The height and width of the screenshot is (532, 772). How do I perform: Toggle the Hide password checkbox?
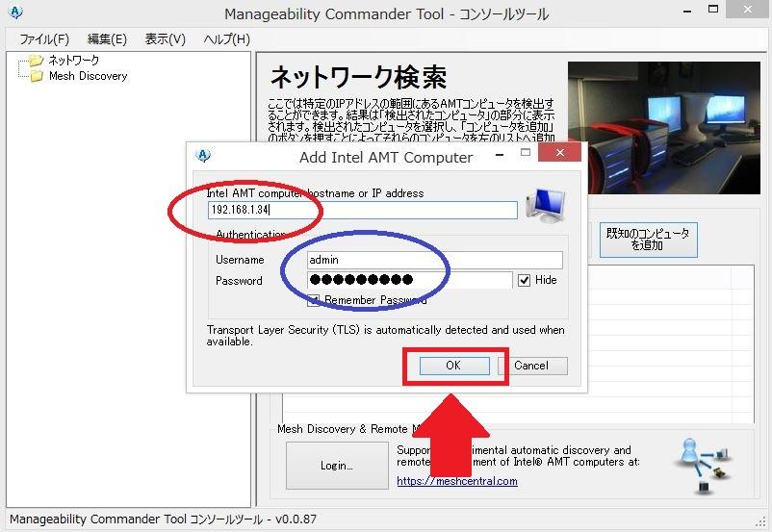524,280
